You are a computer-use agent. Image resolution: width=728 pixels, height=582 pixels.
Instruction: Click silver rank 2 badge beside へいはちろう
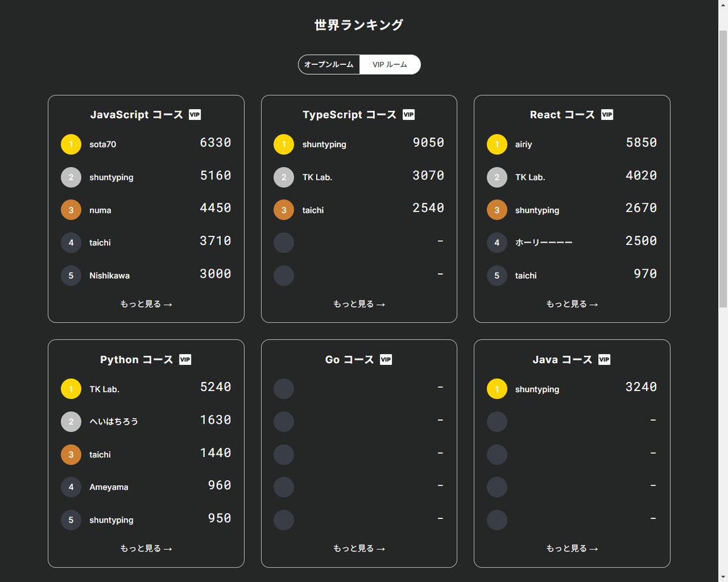point(71,421)
